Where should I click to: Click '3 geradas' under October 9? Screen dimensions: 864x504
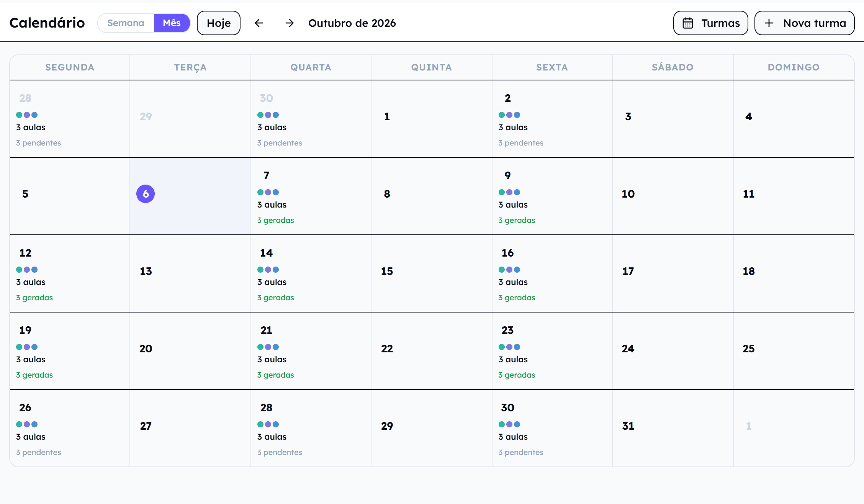tap(517, 220)
